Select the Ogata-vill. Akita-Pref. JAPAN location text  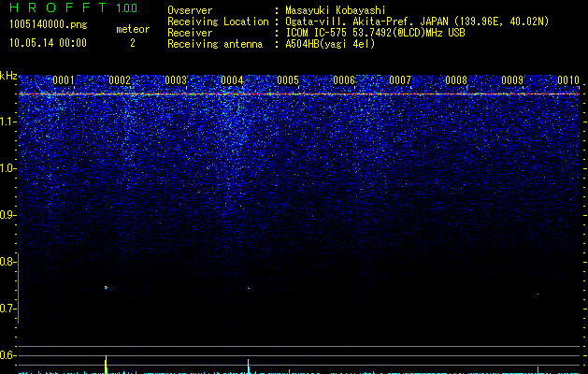click(x=417, y=22)
